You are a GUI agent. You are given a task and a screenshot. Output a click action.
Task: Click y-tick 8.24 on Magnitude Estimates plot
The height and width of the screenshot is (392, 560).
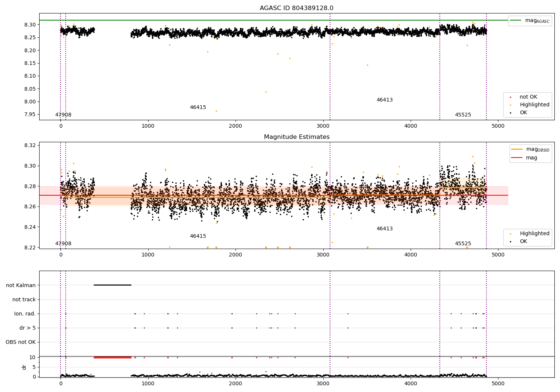click(30, 227)
